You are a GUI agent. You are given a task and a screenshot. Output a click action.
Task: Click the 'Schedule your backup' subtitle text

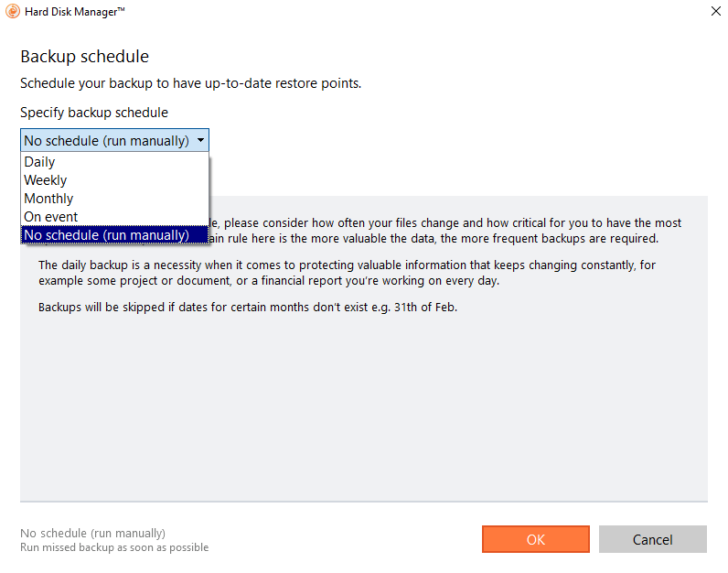coord(190,83)
